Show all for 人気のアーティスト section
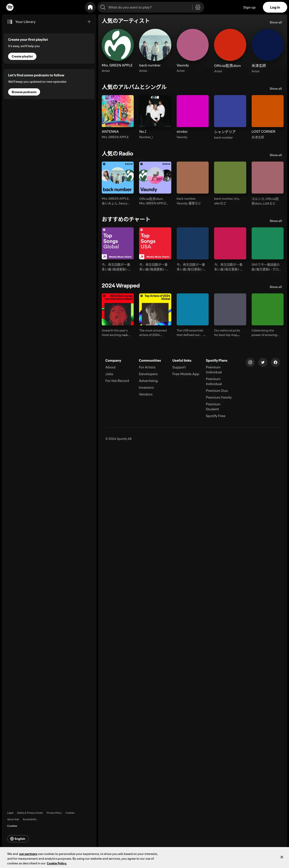The width and height of the screenshot is (289, 868). pos(275,22)
